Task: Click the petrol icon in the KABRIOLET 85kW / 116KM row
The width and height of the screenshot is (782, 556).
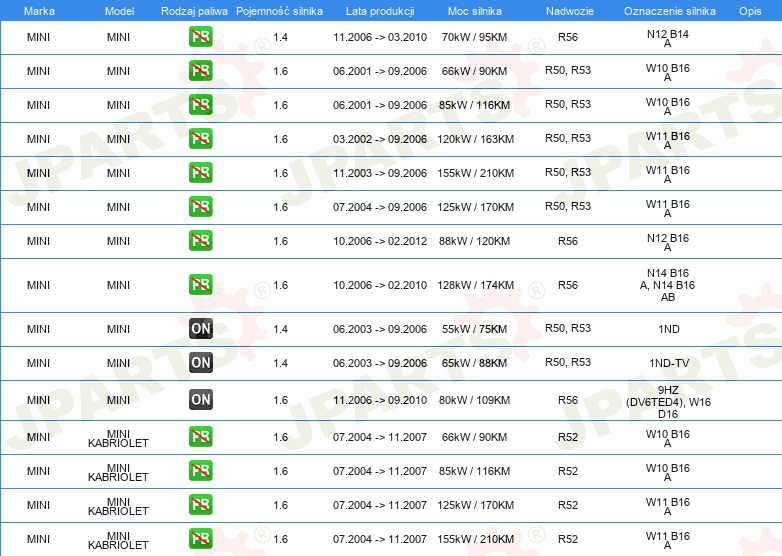Action: pyautogui.click(x=200, y=470)
